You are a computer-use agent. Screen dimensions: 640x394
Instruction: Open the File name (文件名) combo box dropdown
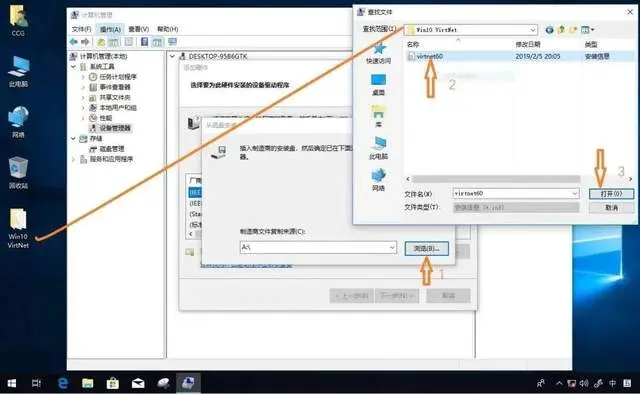(575, 193)
